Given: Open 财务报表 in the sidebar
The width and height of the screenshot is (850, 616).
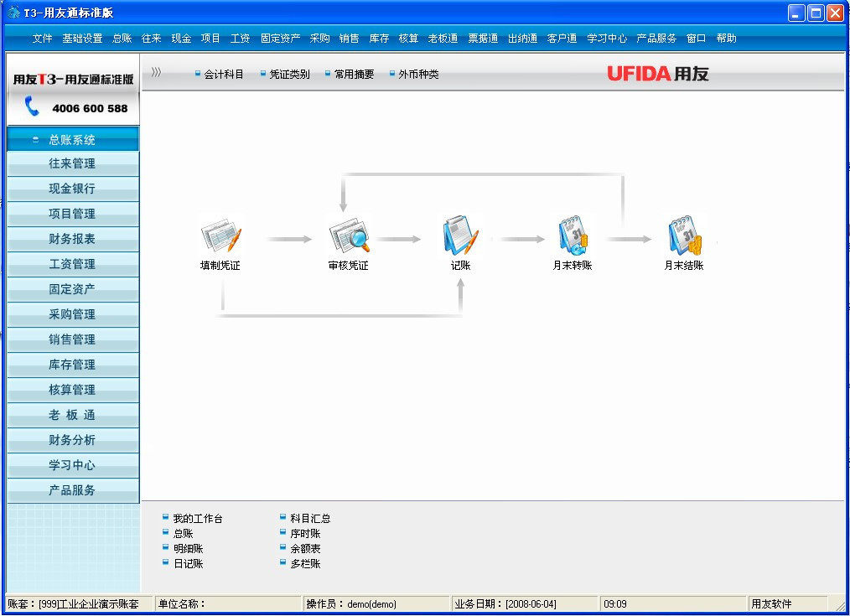Looking at the screenshot, I should [x=73, y=239].
